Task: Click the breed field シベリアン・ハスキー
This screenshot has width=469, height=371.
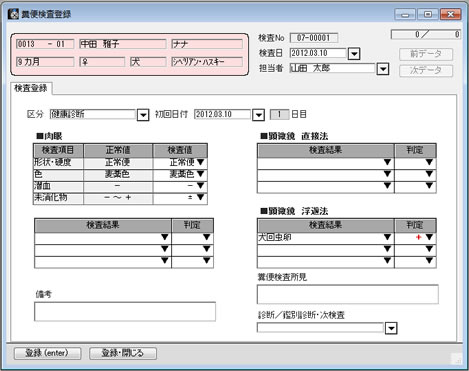Action: pyautogui.click(x=207, y=62)
